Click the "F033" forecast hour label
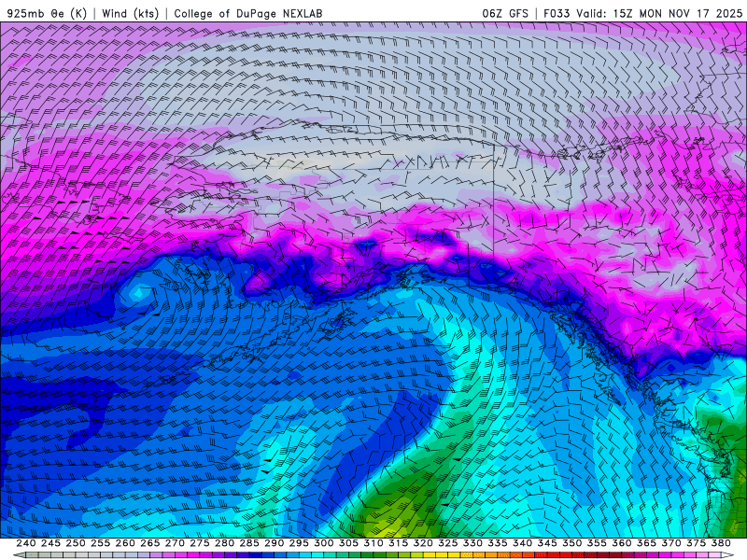 pos(557,13)
